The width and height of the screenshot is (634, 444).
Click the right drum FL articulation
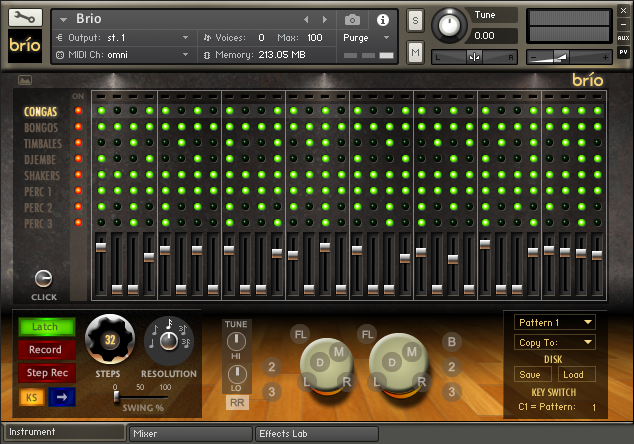pos(367,334)
